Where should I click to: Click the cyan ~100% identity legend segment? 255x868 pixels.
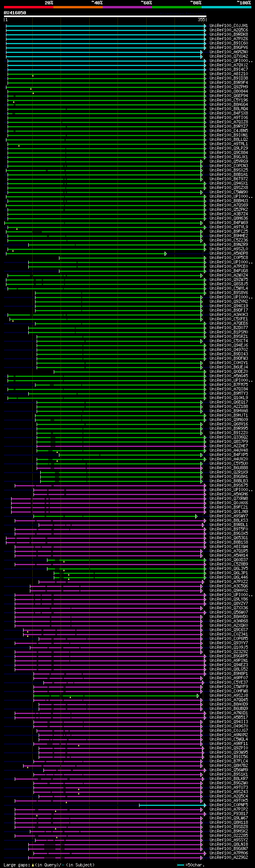click(226, 7)
